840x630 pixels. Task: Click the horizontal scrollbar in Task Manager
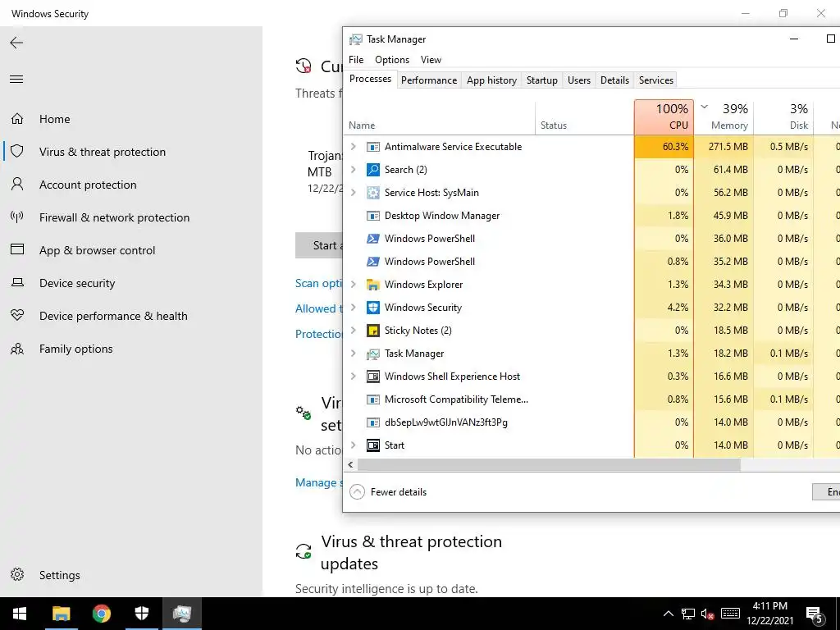click(549, 464)
